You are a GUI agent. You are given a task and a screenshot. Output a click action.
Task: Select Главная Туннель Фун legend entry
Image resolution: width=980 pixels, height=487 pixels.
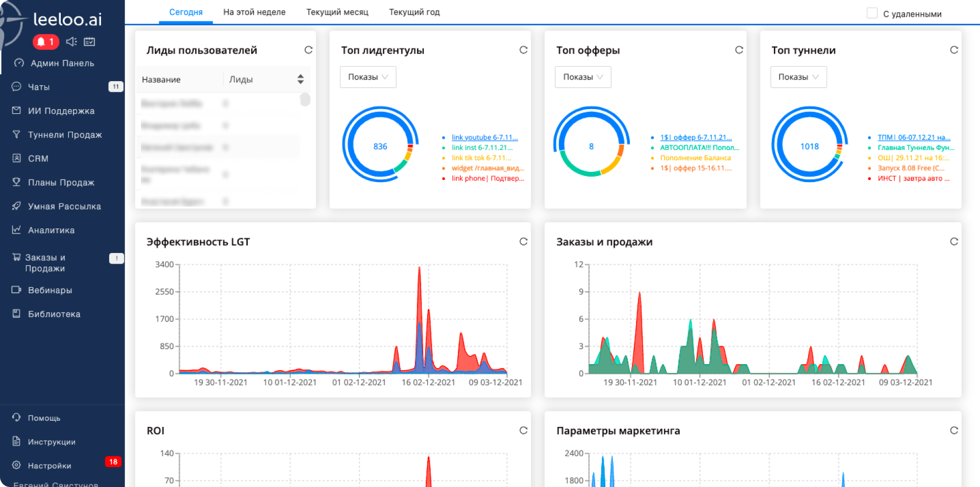coord(916,147)
